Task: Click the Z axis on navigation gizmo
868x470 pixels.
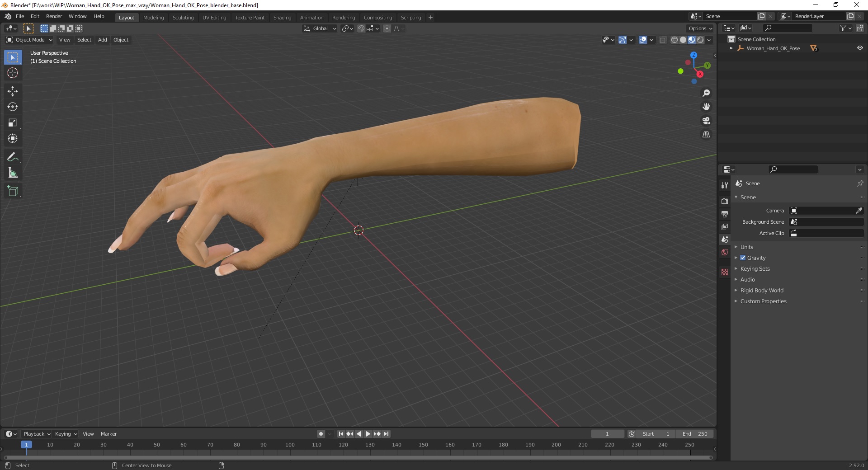Action: pos(693,55)
